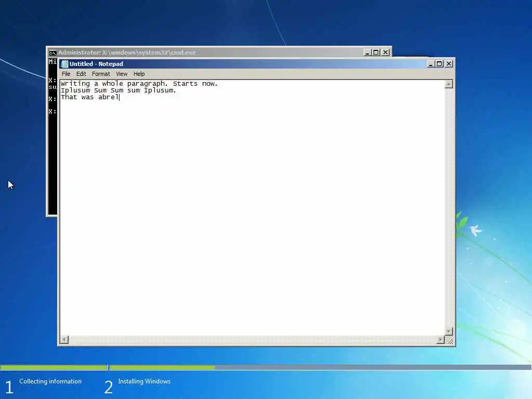Viewport: 532px width, 399px height.
Task: Minimize the Notepad window
Action: tap(431, 64)
